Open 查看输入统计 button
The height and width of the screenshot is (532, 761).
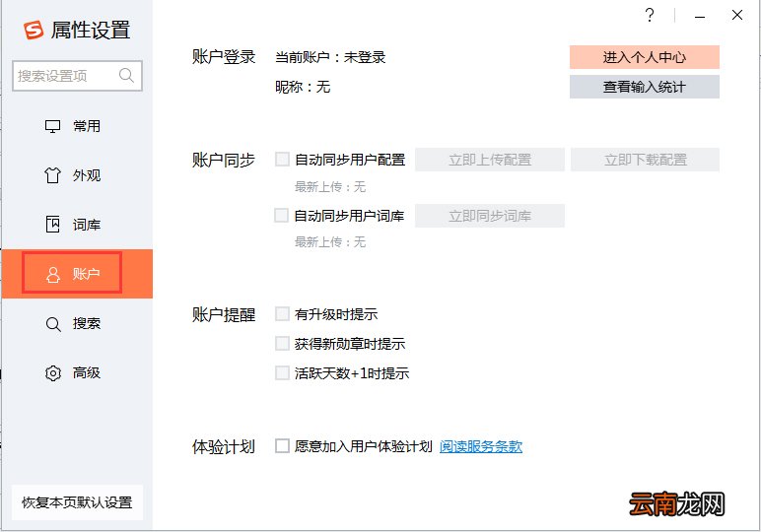tap(645, 87)
